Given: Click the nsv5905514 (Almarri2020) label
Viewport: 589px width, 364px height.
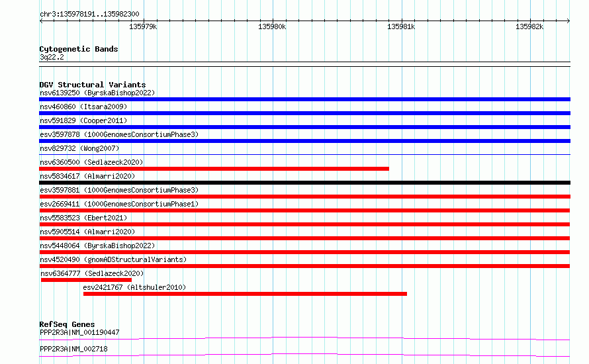Looking at the screenshot, I should 87,232.
